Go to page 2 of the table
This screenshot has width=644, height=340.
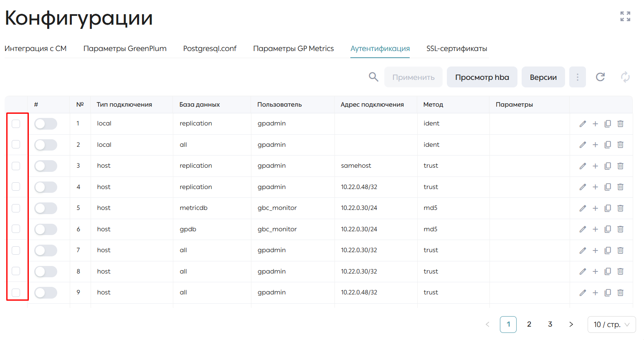coord(529,325)
